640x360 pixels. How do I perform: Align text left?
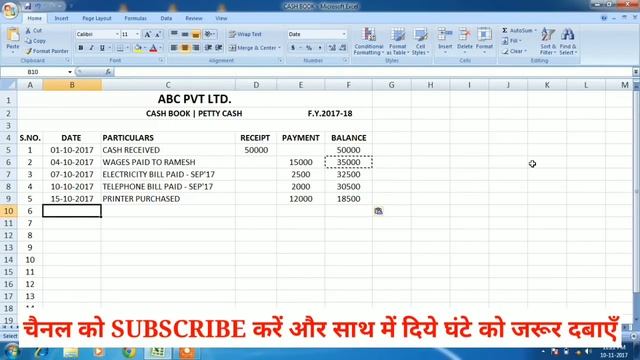(x=174, y=48)
